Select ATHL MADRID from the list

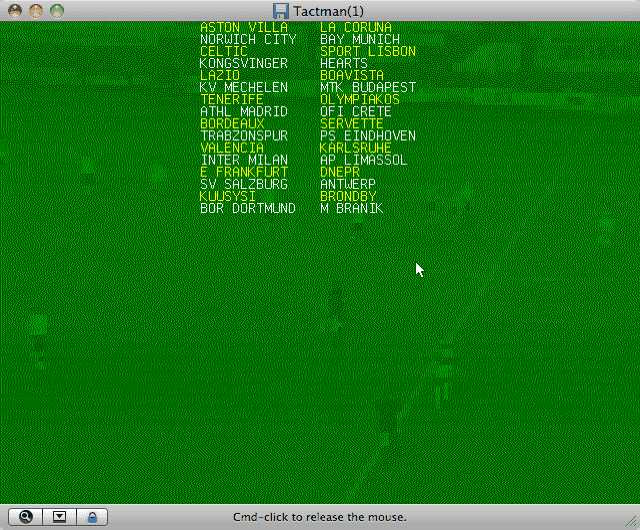(244, 111)
